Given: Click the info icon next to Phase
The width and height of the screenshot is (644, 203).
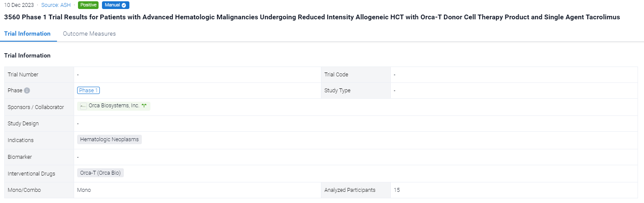Looking at the screenshot, I should click(27, 91).
